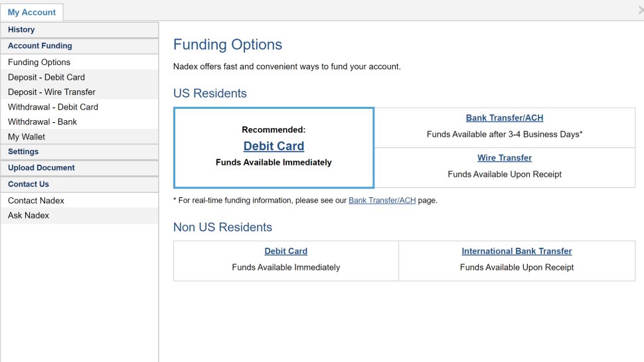Open Bank Transfer/ACH funding option
The height and width of the screenshot is (362, 644).
[x=505, y=118]
